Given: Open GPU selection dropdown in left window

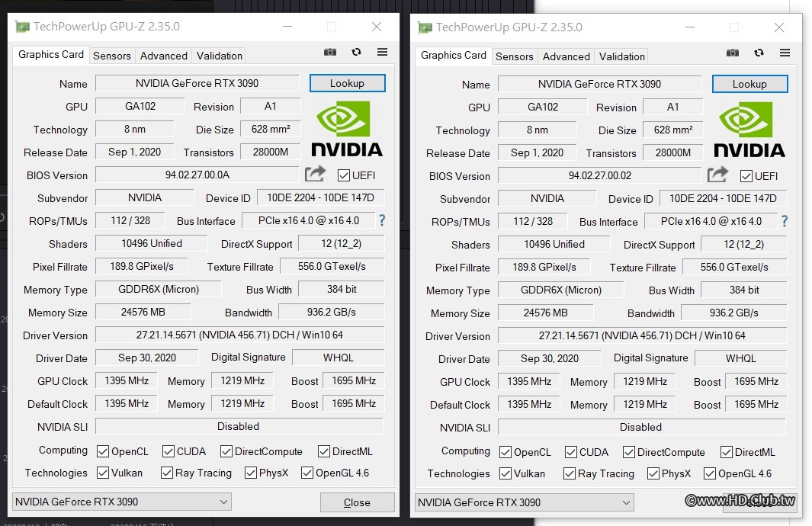Looking at the screenshot, I should (121, 502).
